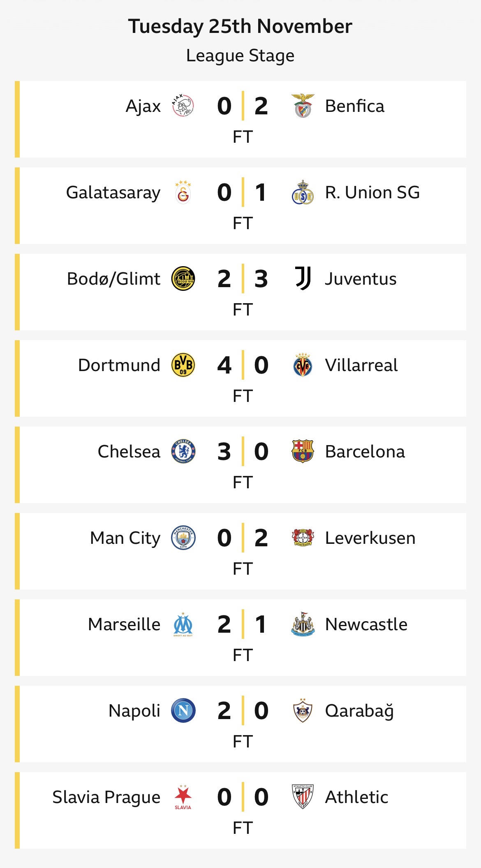Open the Marseille team name link
481x868 pixels.
tap(124, 624)
